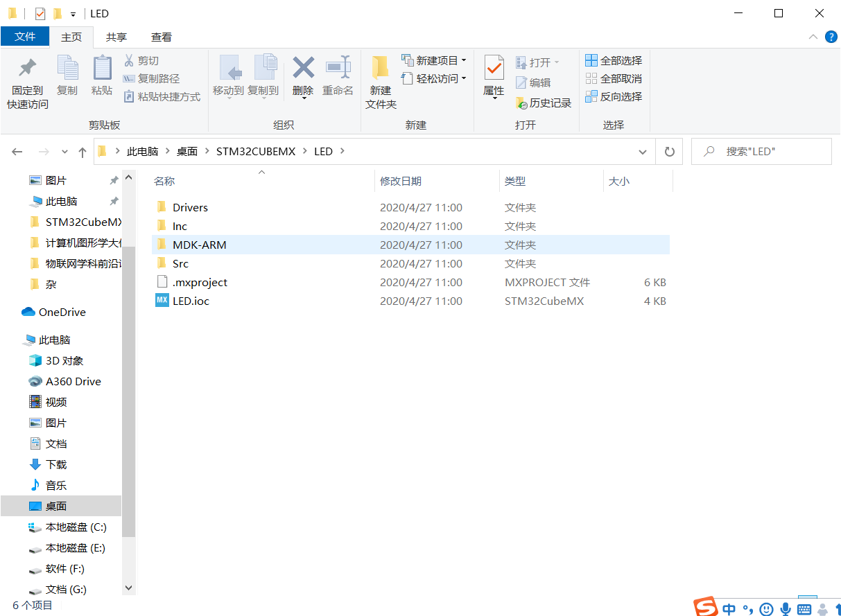The image size is (841, 616).
Task: Click the Properties checkmark icon
Action: point(494,68)
